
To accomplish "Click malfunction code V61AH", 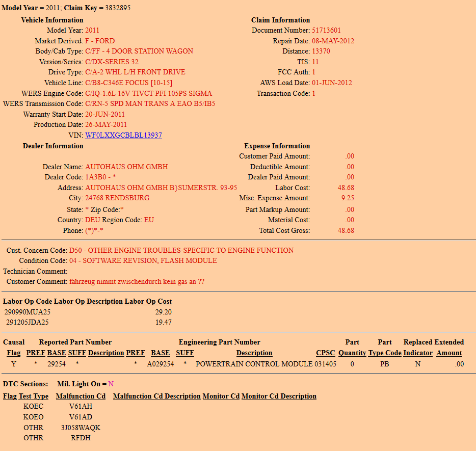I will click(x=81, y=406).
